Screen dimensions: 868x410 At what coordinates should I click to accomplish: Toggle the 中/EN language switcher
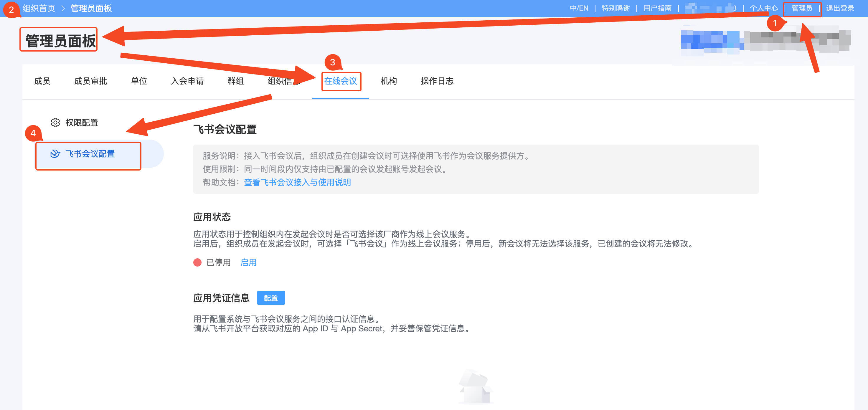pos(580,8)
